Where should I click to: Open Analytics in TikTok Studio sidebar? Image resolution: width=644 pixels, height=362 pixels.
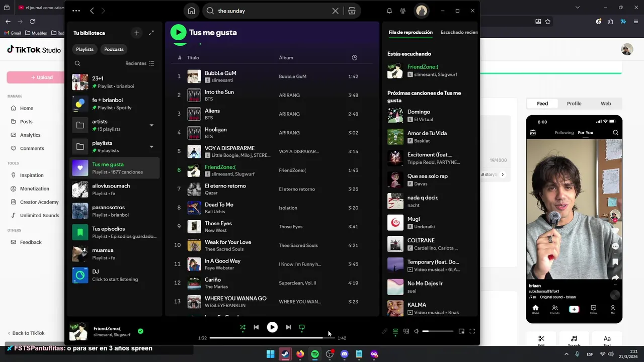(x=30, y=135)
